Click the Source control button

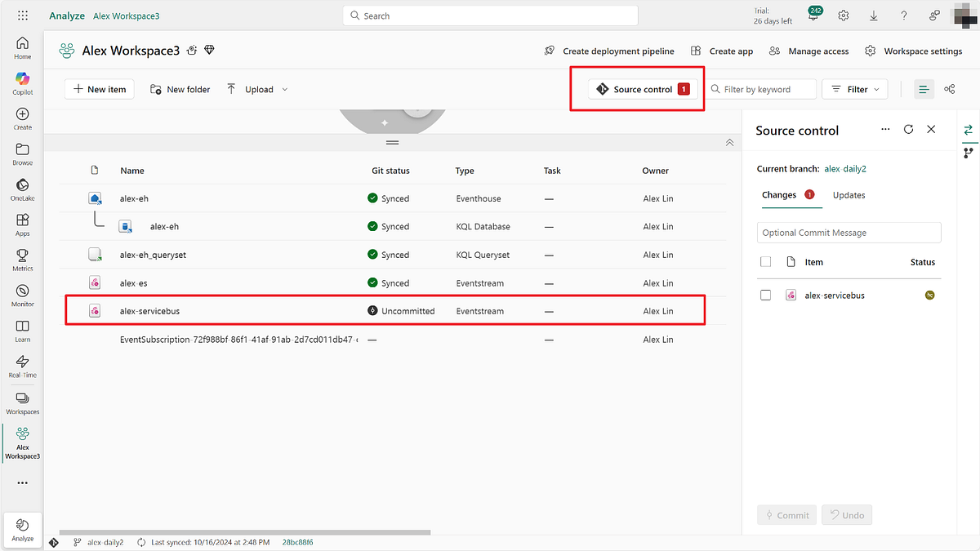[643, 89]
